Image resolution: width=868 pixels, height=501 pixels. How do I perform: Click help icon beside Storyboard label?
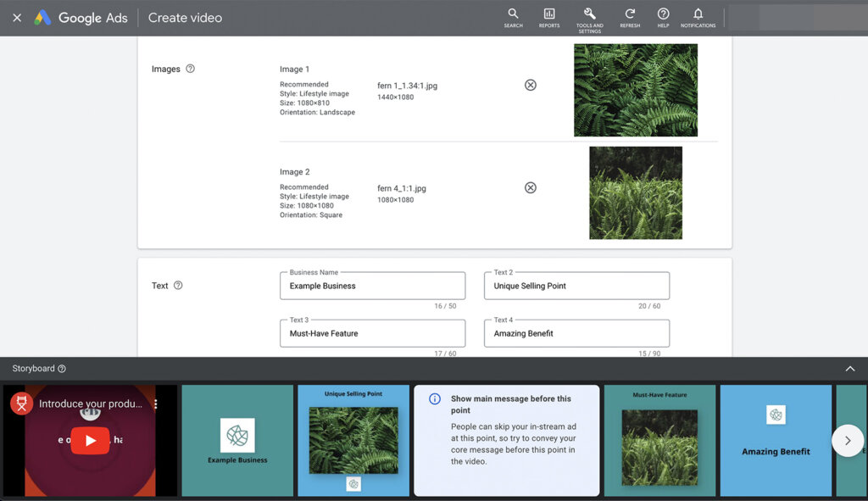(62, 369)
